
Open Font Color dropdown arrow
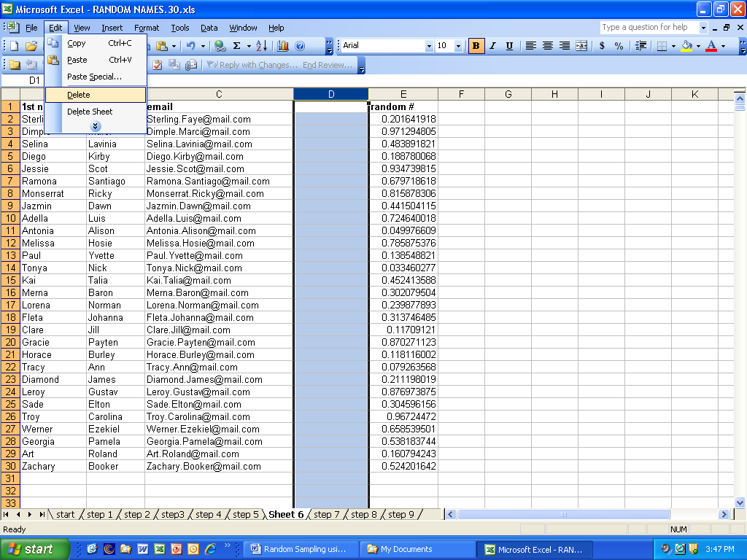click(723, 46)
